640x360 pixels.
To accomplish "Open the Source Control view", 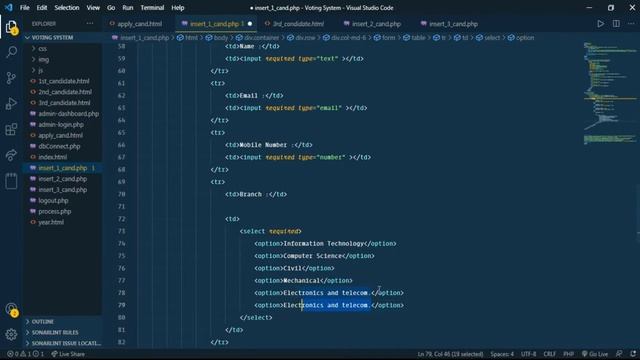I will coord(11,78).
